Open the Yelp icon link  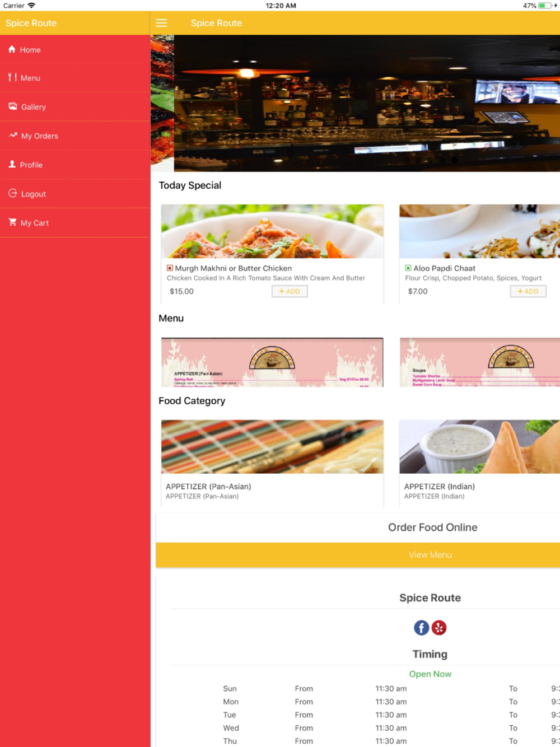(x=439, y=628)
